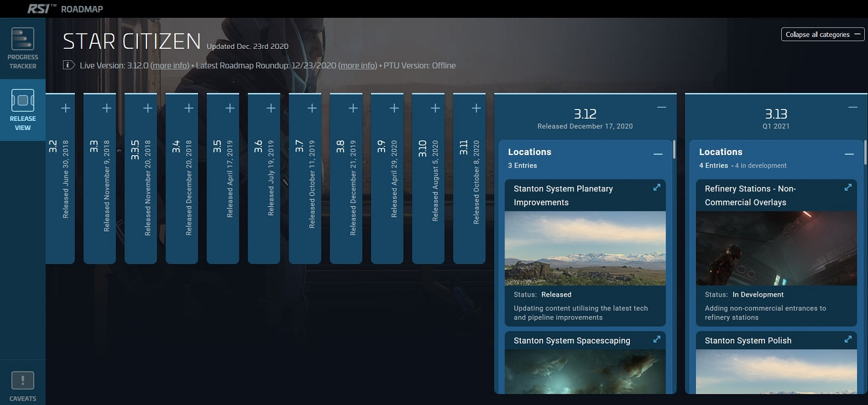Image resolution: width=868 pixels, height=405 pixels.
Task: Open Refinery Stations card thumbnail
Action: coord(776,248)
